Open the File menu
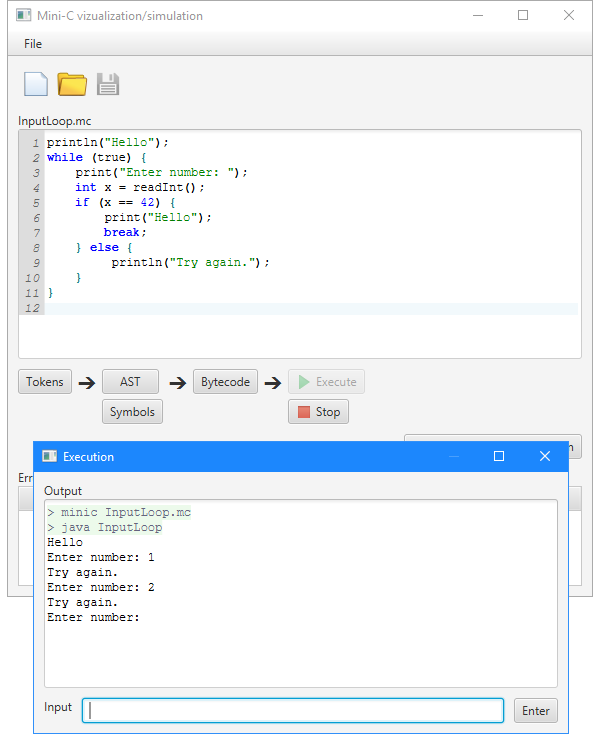This screenshot has width=606, height=741. click(33, 44)
